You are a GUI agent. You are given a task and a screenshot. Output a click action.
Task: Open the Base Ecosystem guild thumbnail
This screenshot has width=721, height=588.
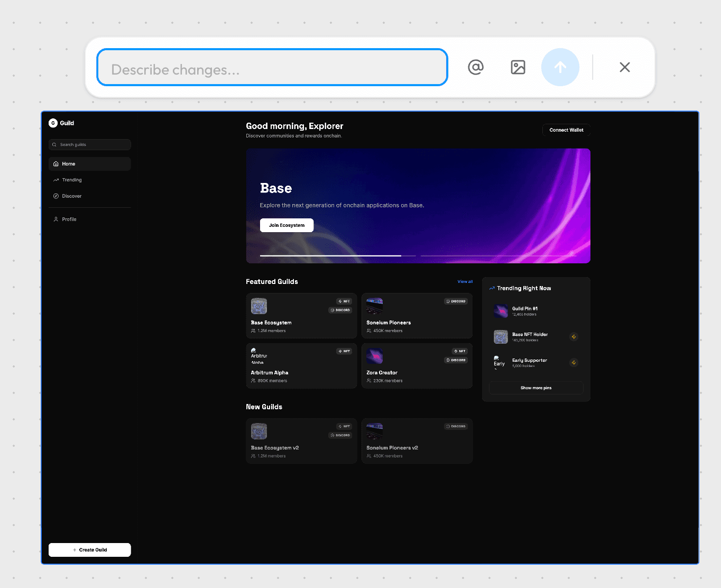pos(259,306)
